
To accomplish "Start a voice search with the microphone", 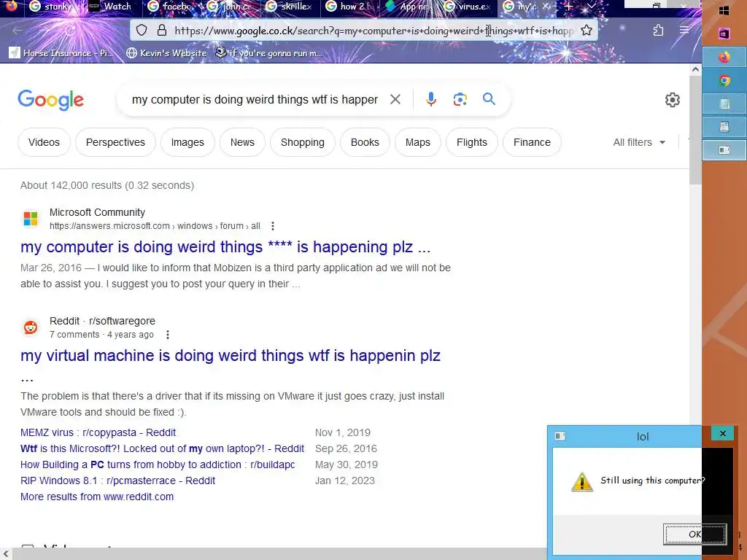I will click(x=430, y=99).
